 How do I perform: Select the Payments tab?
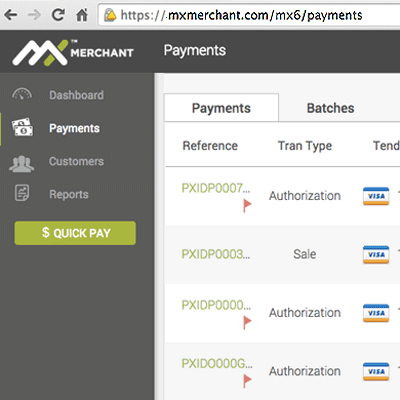pyautogui.click(x=221, y=108)
